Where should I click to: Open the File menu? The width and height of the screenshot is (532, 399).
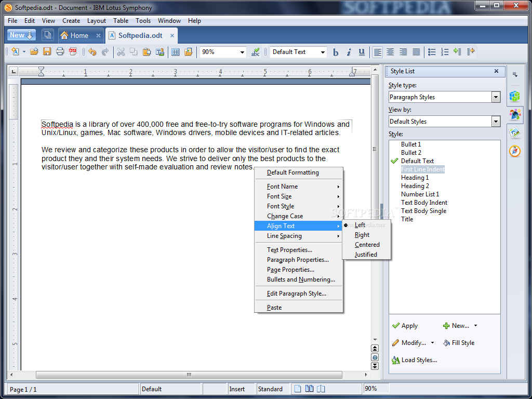(x=12, y=21)
